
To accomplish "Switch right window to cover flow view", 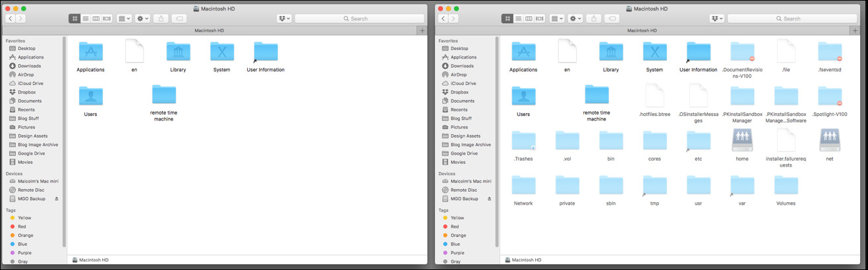I will (x=540, y=18).
